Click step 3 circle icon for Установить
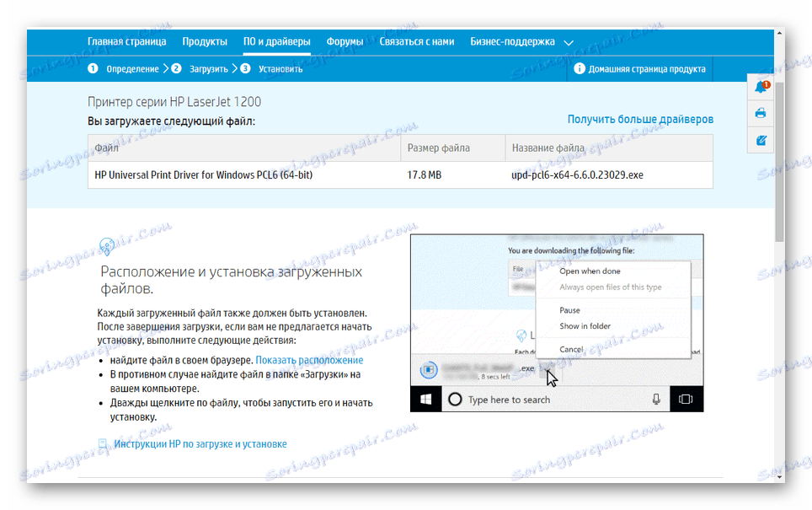The width and height of the screenshot is (812, 510). click(245, 68)
